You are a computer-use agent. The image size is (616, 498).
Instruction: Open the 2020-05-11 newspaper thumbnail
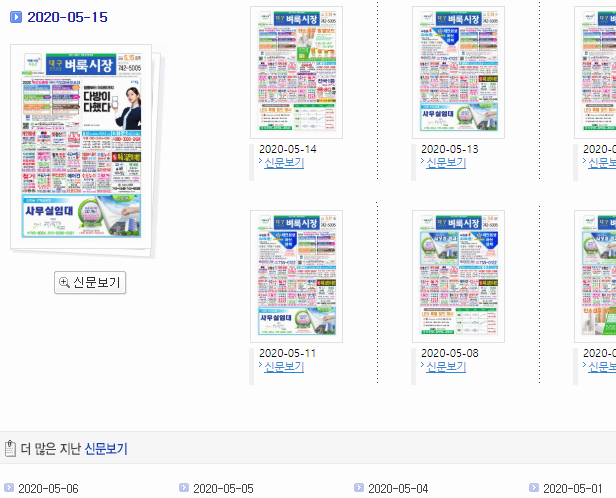pyautogui.click(x=297, y=276)
